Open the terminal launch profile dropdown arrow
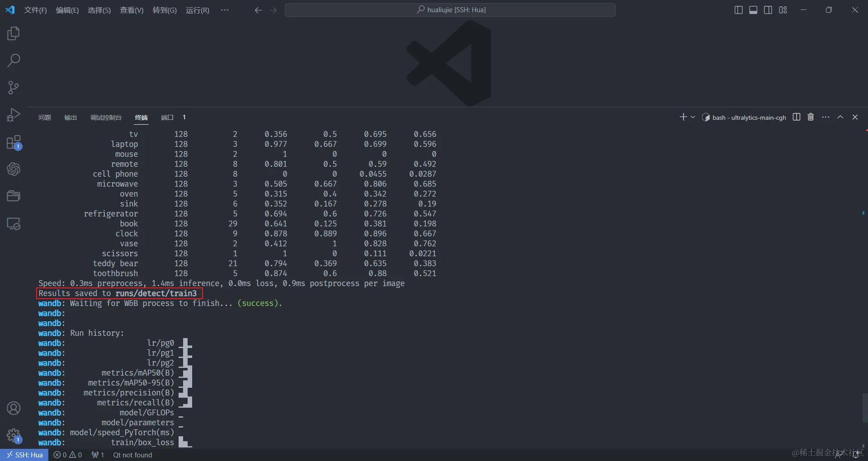Screen dimensions: 868x461 (x=693, y=117)
